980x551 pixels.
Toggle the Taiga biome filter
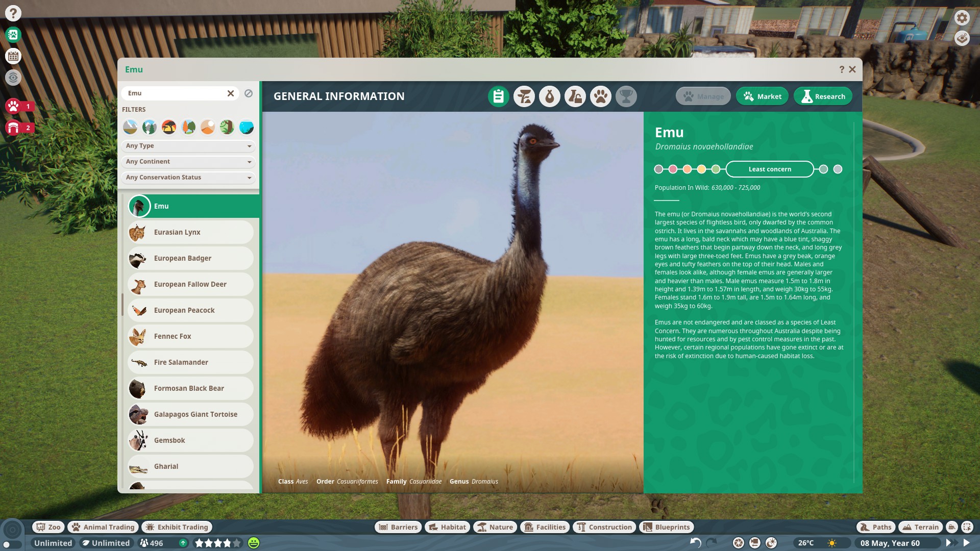pyautogui.click(x=150, y=127)
